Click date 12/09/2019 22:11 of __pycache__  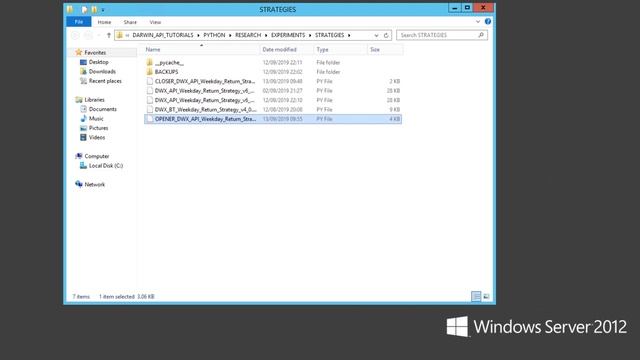point(282,62)
